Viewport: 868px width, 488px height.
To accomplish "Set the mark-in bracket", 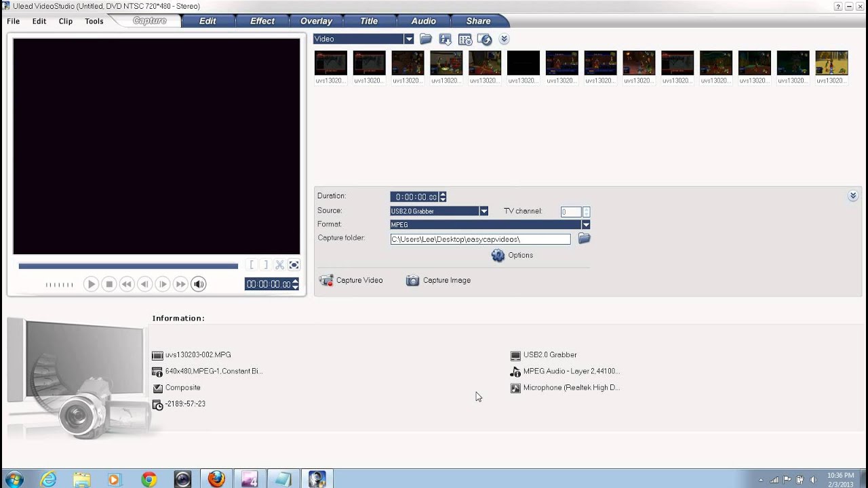I will 252,265.
